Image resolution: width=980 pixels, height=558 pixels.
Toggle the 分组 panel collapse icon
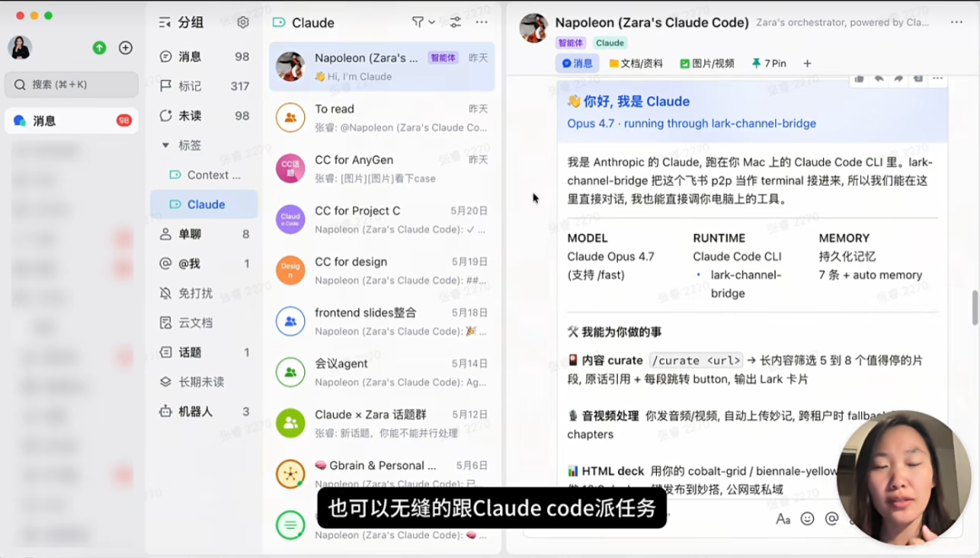[165, 23]
